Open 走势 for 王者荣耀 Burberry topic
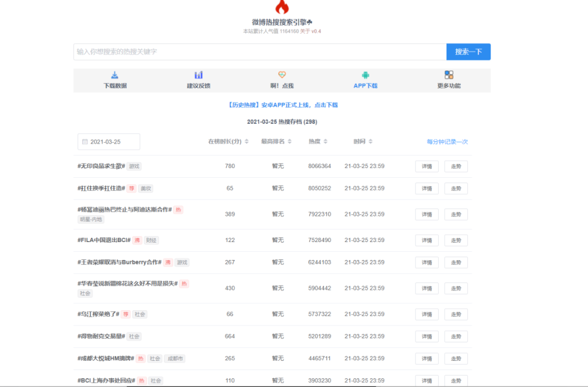Screen dimensions: 588x387 [x=456, y=262]
